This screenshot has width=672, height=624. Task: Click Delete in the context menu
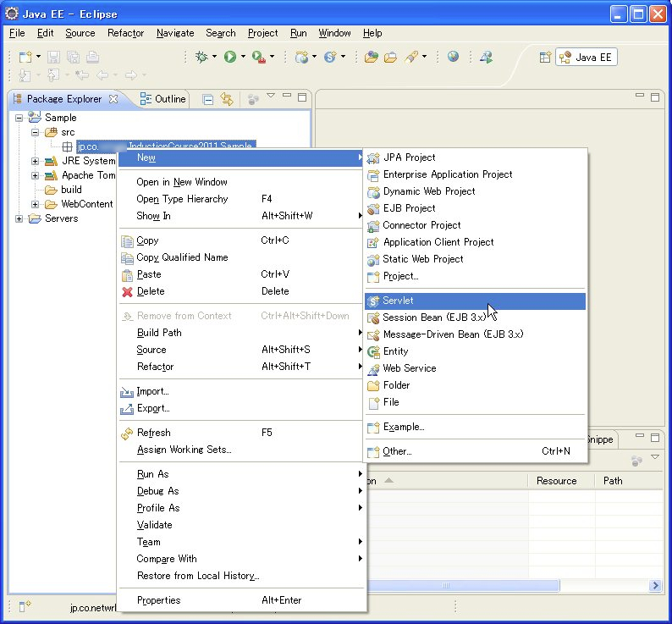(242, 291)
